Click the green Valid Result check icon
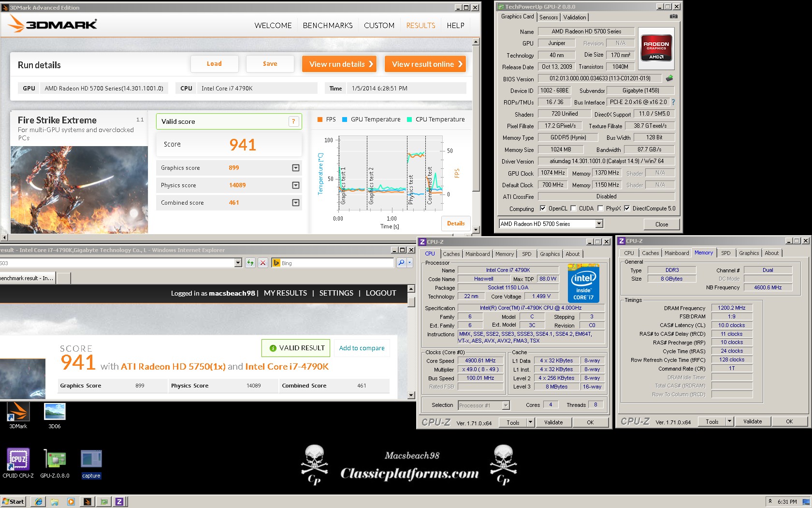 coord(273,348)
